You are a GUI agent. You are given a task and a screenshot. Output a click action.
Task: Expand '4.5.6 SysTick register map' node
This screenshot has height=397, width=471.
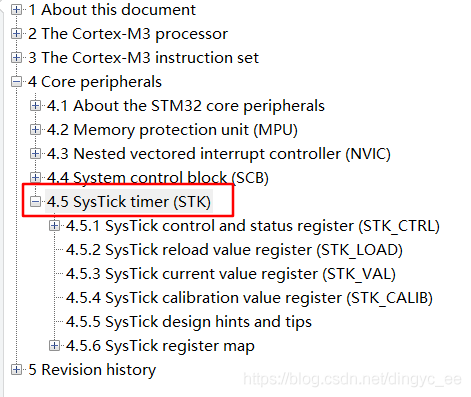(54, 346)
